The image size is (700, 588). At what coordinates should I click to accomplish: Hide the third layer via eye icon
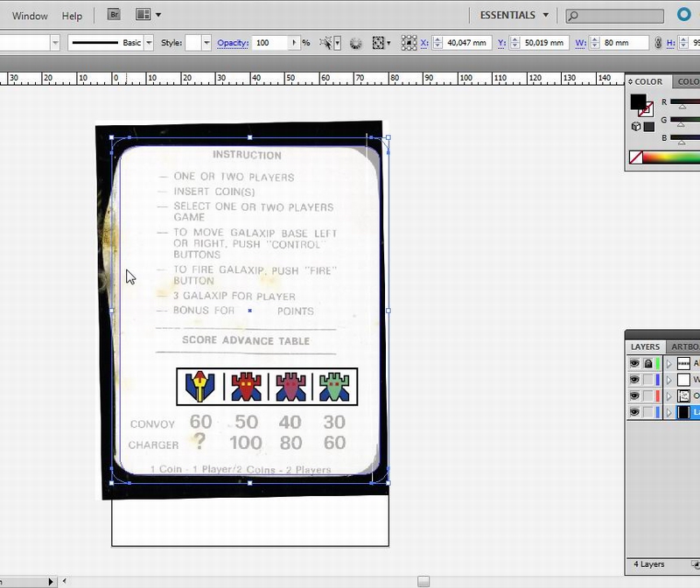coord(634,396)
